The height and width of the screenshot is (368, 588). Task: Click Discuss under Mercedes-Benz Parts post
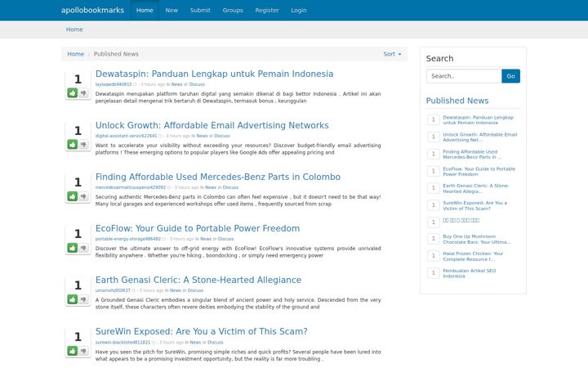[230, 187]
